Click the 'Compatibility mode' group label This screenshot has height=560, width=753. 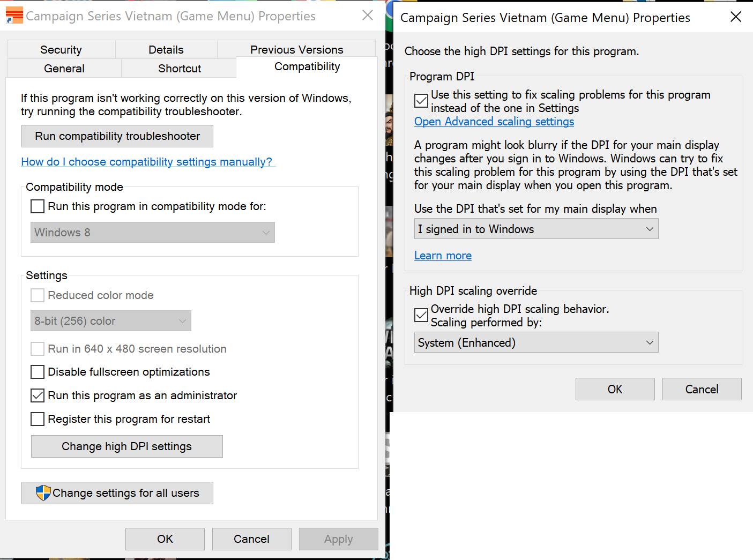point(74,187)
